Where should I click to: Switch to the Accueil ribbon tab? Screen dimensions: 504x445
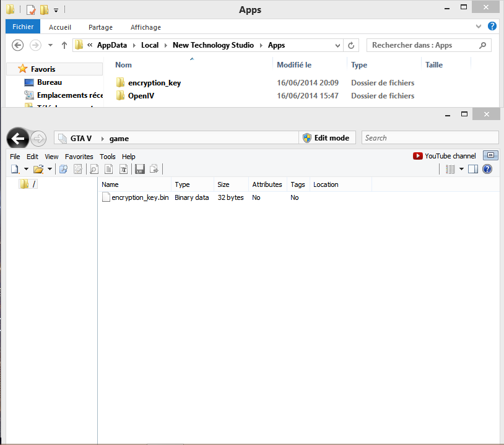click(x=60, y=27)
